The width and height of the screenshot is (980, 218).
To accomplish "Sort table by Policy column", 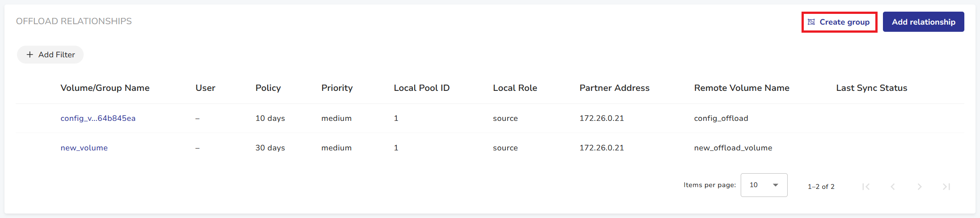I will (x=268, y=88).
